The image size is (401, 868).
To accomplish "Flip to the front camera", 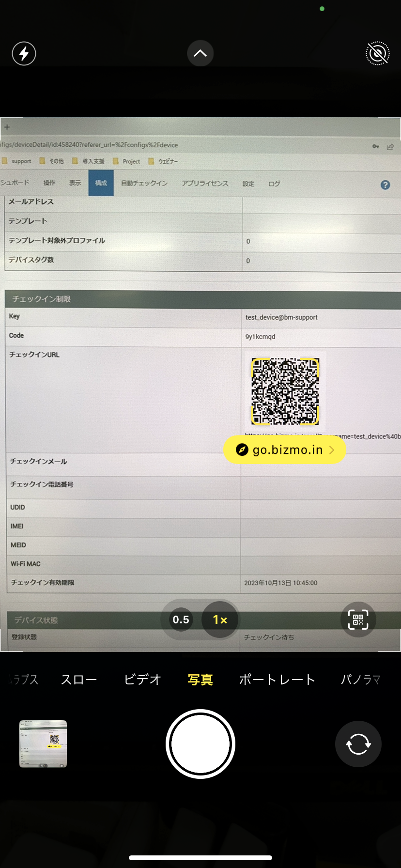I will pos(358,744).
